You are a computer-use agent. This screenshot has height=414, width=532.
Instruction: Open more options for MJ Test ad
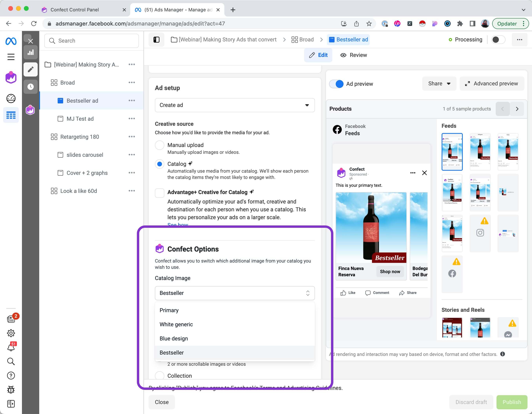[x=132, y=119]
